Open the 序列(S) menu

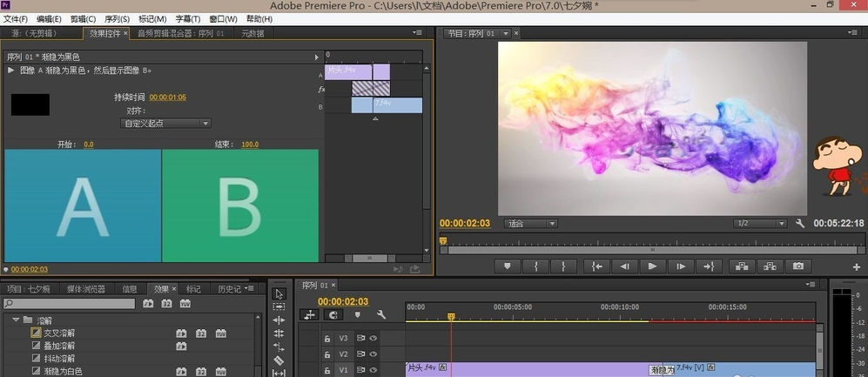[x=117, y=19]
